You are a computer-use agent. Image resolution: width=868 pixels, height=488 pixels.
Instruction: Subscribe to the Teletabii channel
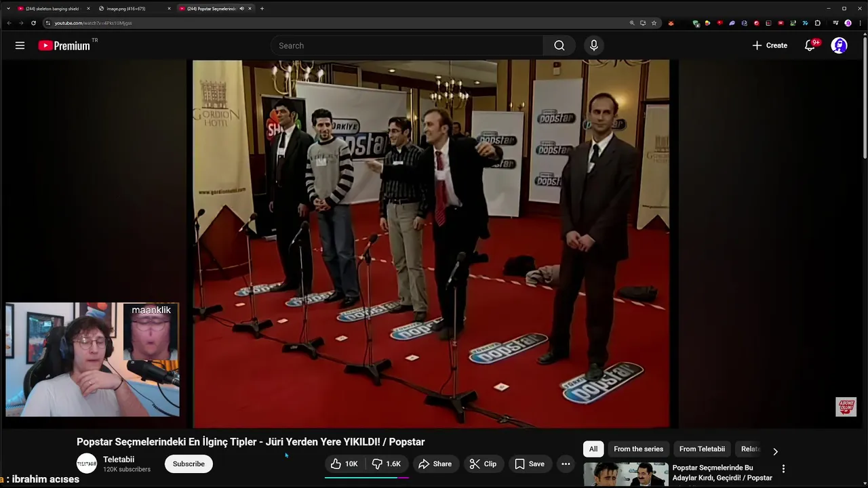(x=189, y=464)
